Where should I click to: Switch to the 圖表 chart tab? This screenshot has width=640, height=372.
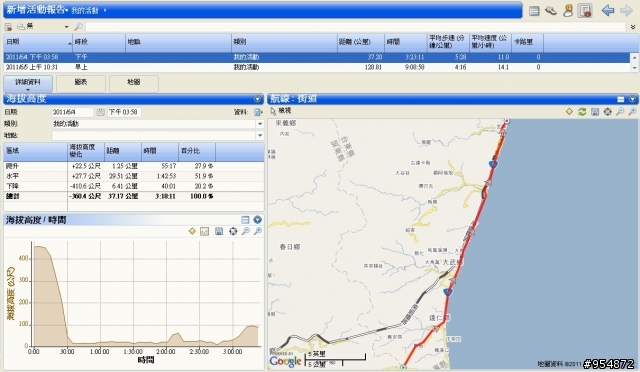(81, 83)
